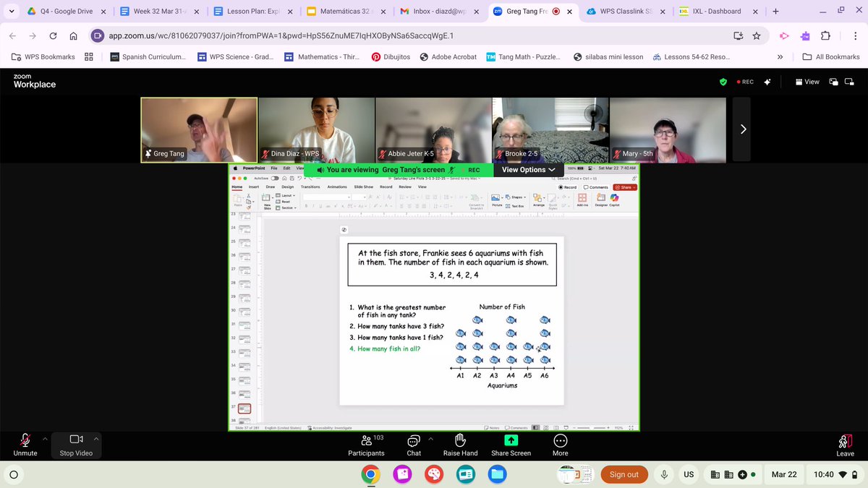868x488 pixels.
Task: Expand video options arrow beside Stop Video
Action: [95, 438]
